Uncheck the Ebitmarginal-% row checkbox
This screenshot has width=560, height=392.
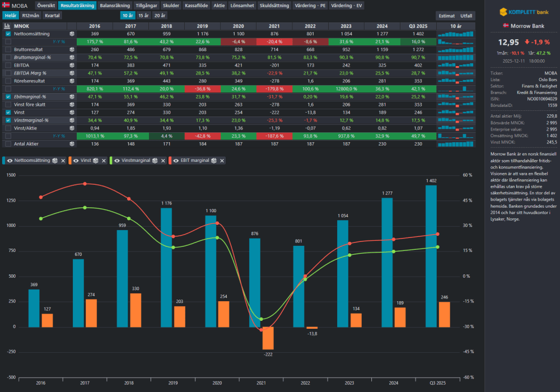pos(8,97)
